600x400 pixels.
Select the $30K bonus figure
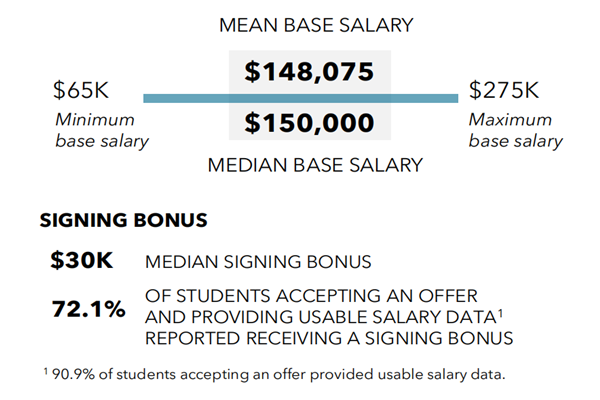click(x=82, y=261)
